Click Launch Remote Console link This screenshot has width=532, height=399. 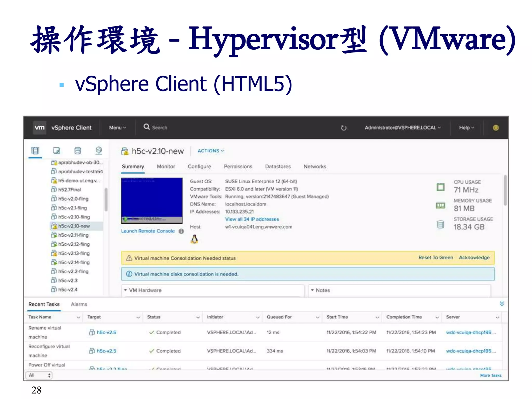tap(148, 231)
